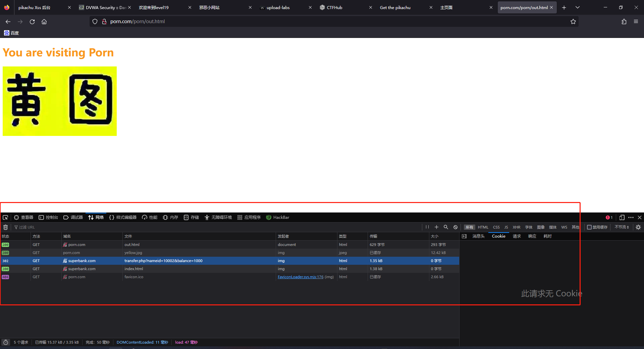Filter requests by WS type
644x349 pixels.
[x=564, y=227]
